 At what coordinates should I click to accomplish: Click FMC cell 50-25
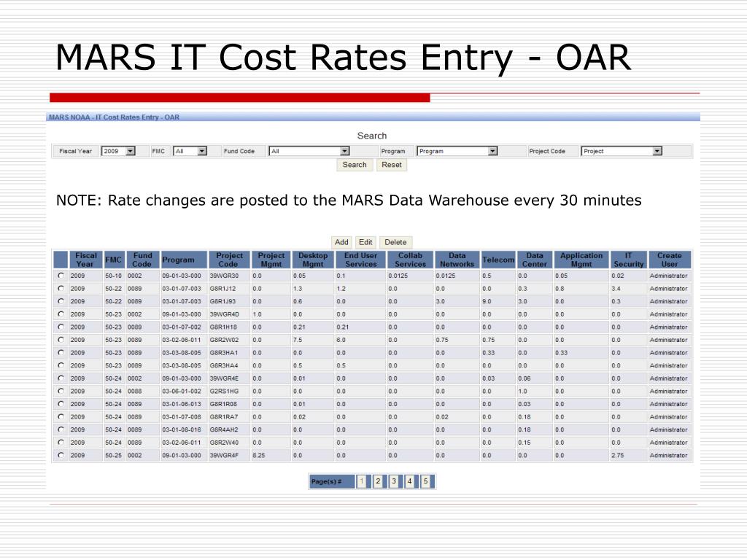[113, 455]
